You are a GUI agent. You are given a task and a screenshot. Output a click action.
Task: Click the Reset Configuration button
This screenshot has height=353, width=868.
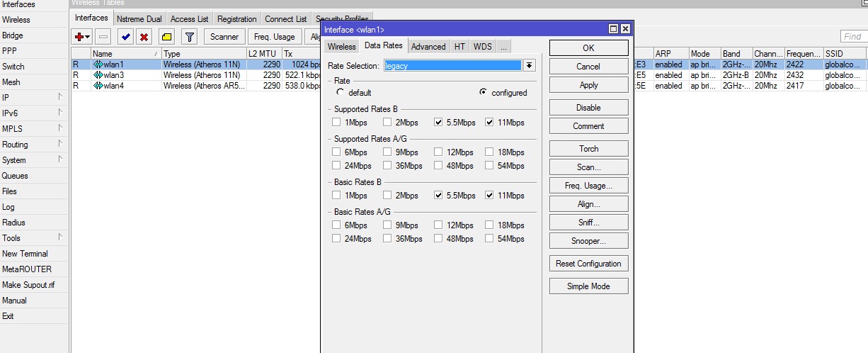(588, 264)
